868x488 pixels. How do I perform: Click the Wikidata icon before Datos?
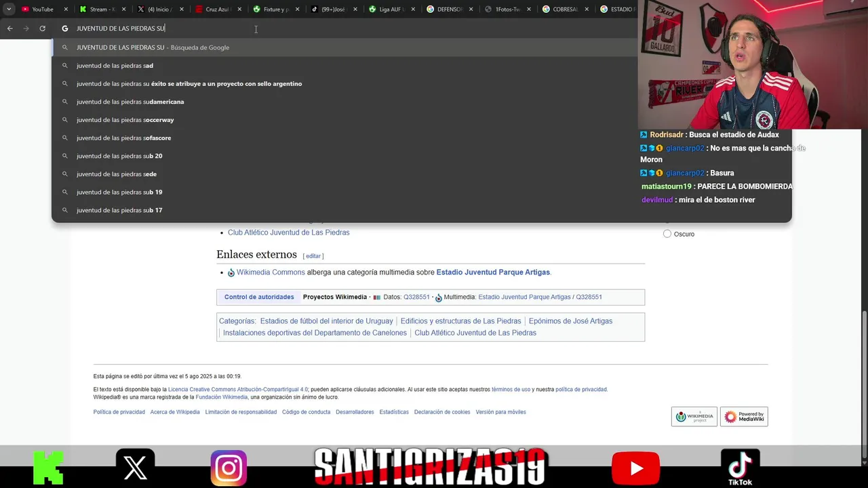pos(377,298)
